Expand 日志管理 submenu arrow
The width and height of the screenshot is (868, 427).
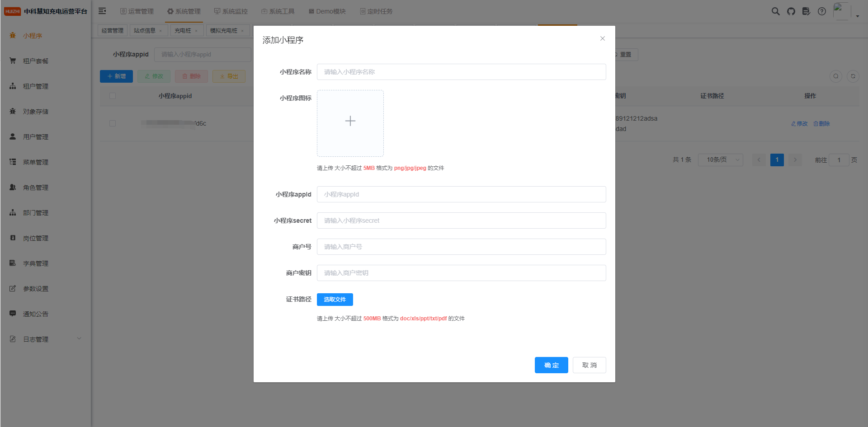point(79,339)
